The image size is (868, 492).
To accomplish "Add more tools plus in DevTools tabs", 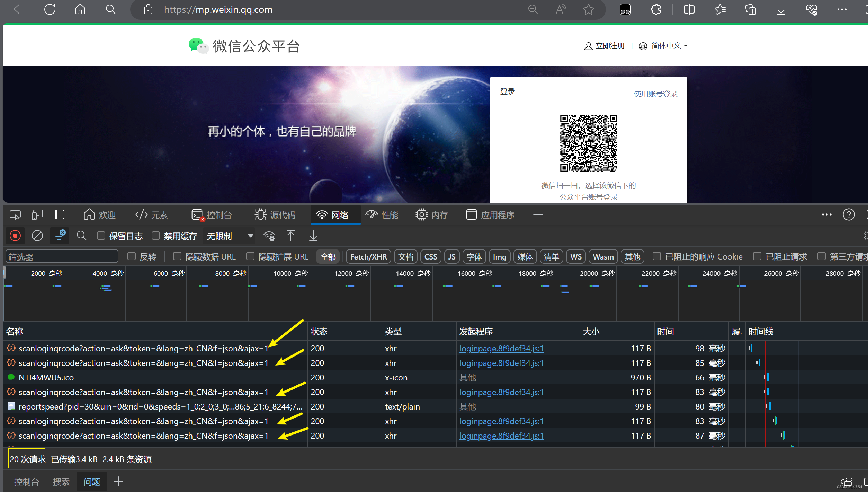I will [x=538, y=215].
